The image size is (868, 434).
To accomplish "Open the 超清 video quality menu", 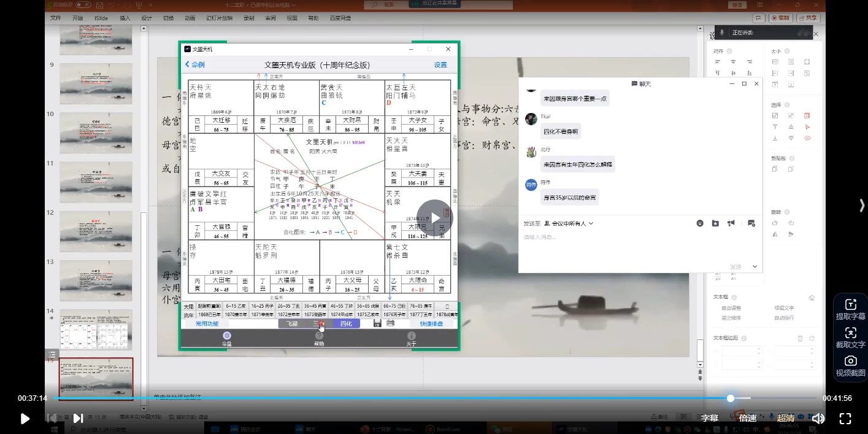I will click(786, 419).
